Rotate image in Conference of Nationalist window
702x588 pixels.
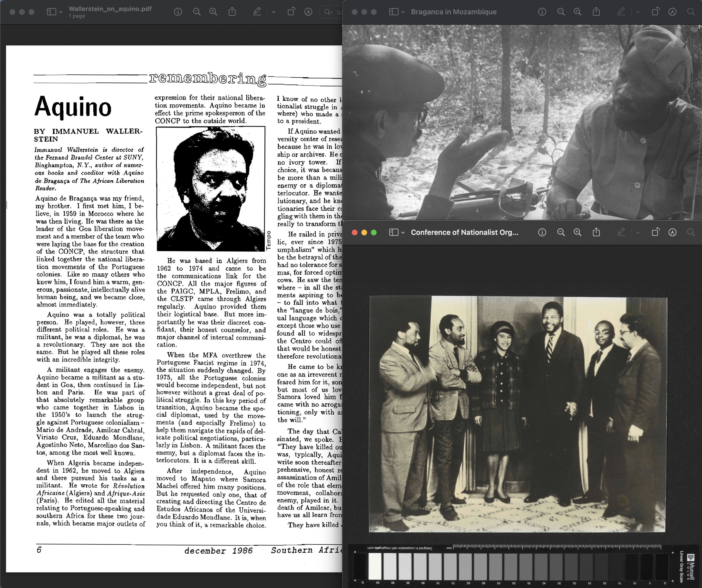pos(655,232)
